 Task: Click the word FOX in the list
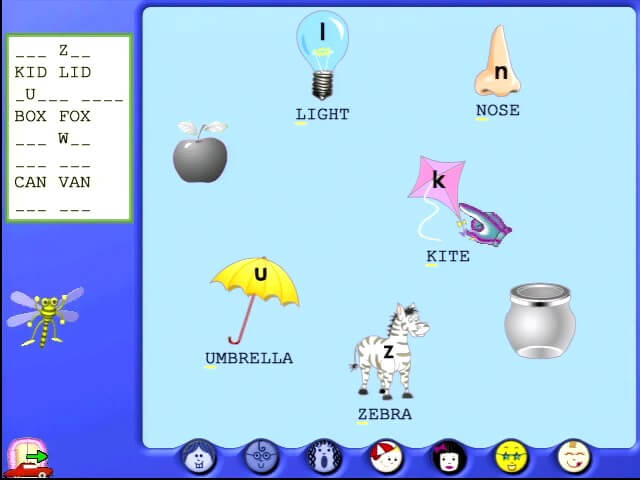tap(75, 116)
